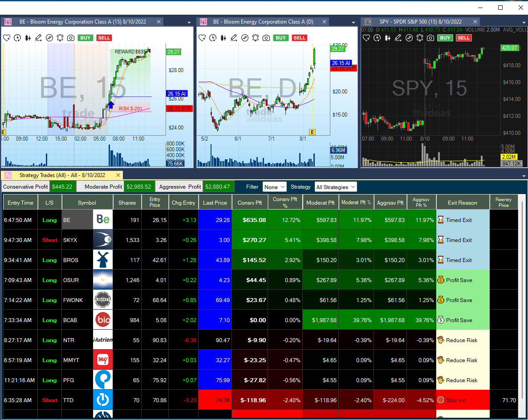528x420 pixels.
Task: Change candlestick style on SPY chart
Action: [x=388, y=38]
